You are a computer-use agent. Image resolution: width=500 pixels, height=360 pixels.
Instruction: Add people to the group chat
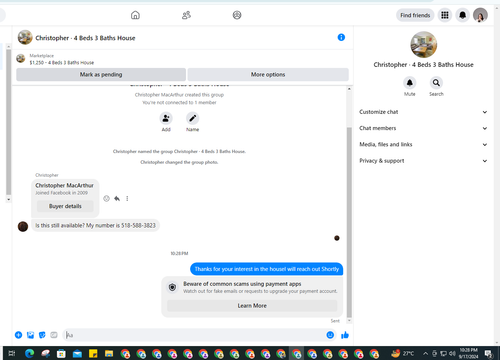click(x=166, y=118)
